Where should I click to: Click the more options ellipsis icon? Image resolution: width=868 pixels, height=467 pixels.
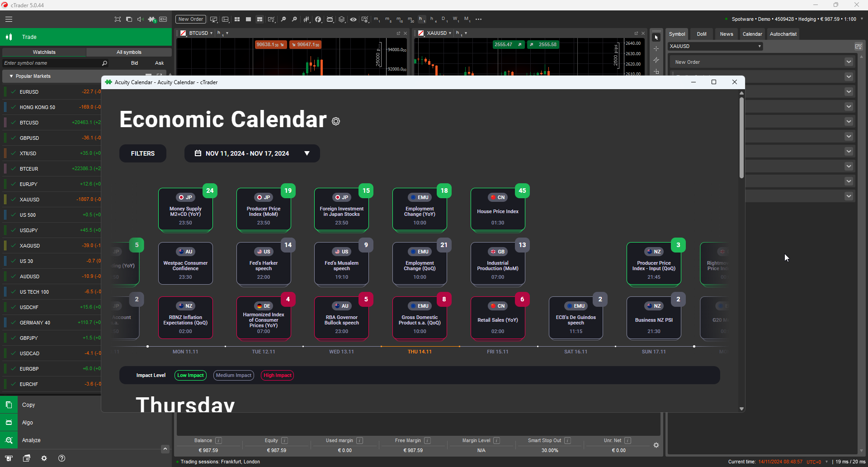pyautogui.click(x=478, y=19)
